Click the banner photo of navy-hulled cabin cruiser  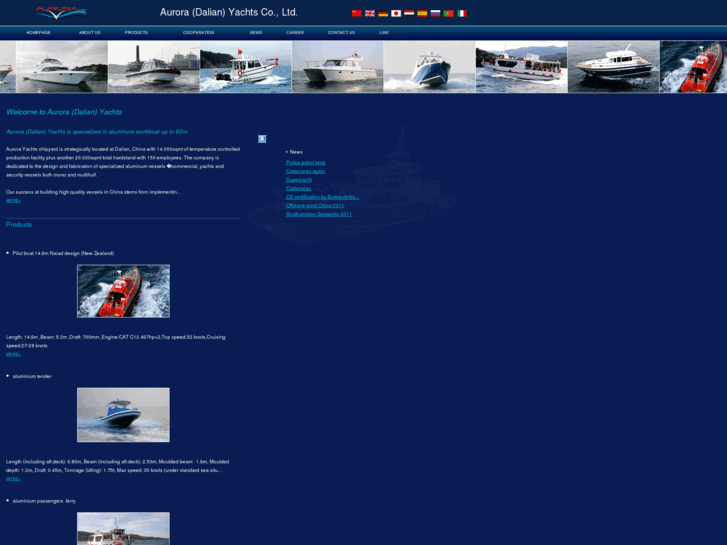(x=613, y=67)
